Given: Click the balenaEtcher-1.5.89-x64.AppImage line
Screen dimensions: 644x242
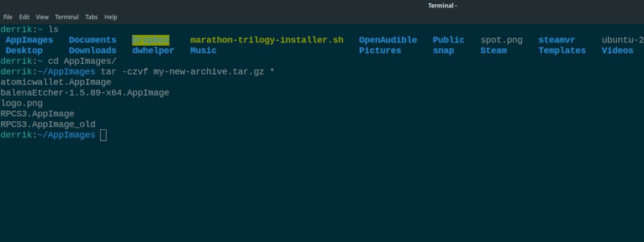Looking at the screenshot, I should pos(85,93).
